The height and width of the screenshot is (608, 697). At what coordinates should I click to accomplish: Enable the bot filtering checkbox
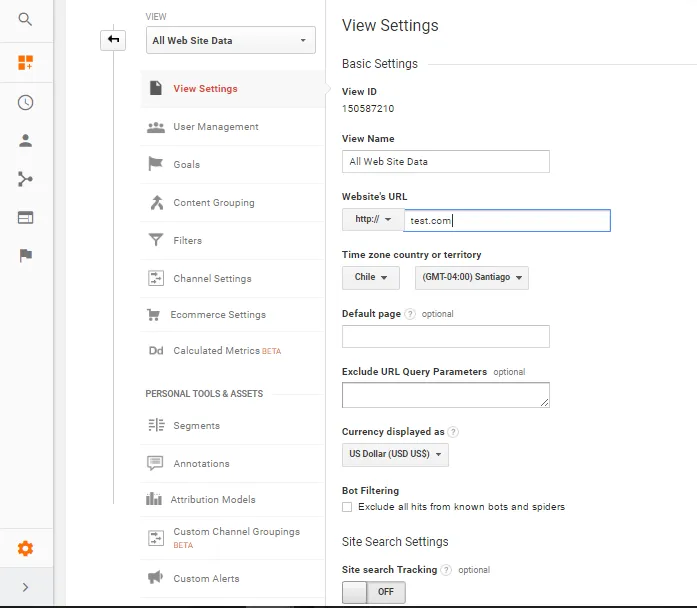coord(347,507)
